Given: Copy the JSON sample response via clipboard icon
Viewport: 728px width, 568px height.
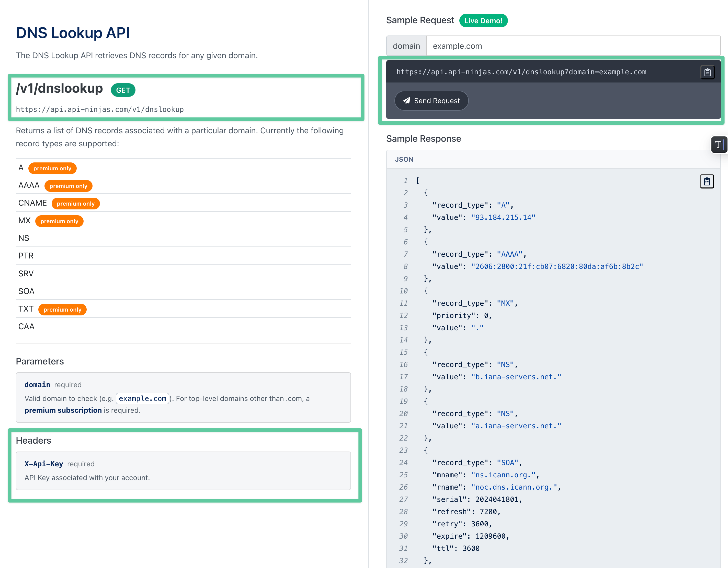Looking at the screenshot, I should point(707,181).
